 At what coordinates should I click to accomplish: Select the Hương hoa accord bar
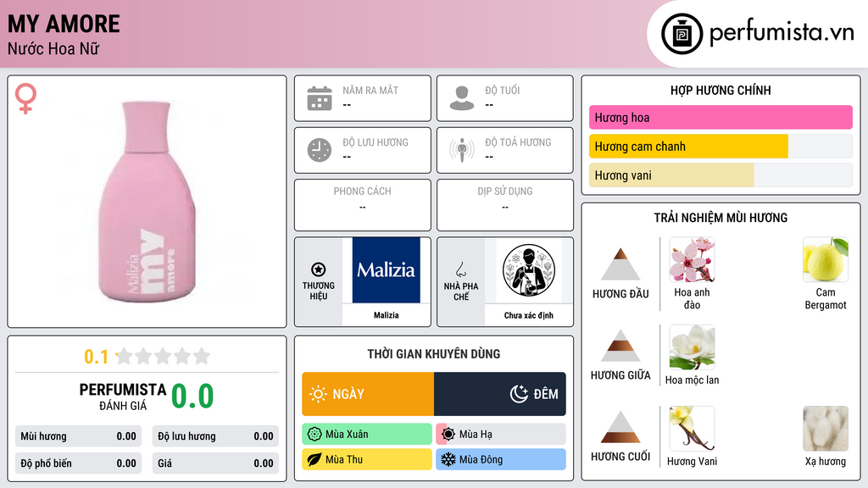[x=721, y=117]
